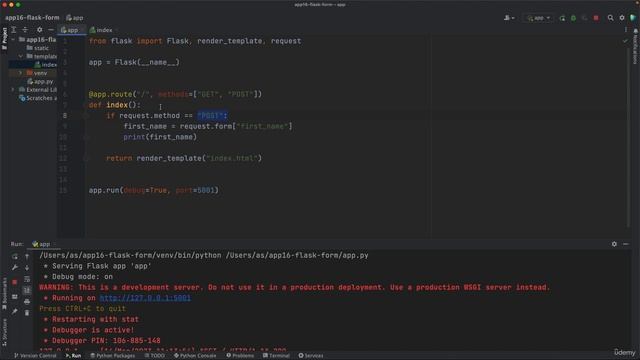Open Version Control tool window
640x360 pixels.
[35, 356]
